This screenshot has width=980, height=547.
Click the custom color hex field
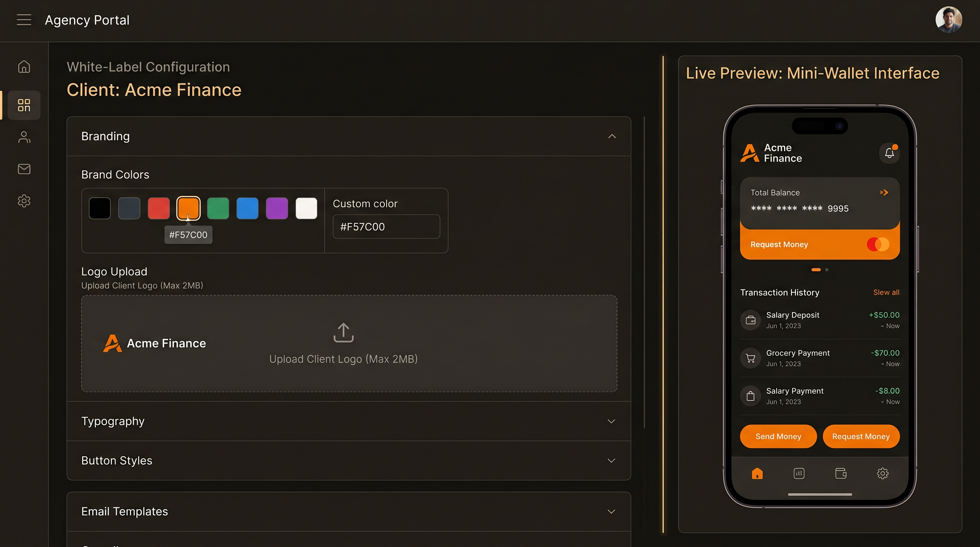386,227
